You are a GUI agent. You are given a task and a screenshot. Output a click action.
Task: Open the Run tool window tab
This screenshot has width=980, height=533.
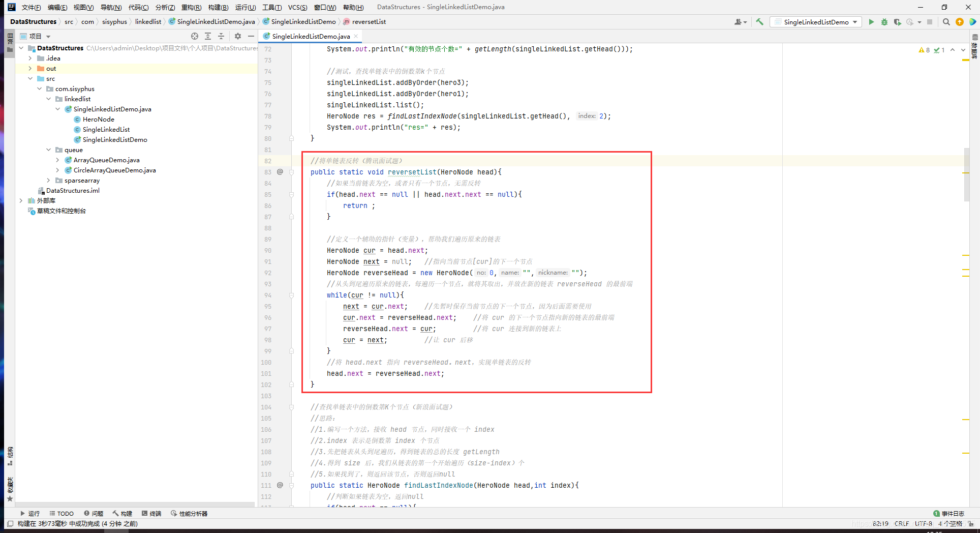(x=30, y=513)
